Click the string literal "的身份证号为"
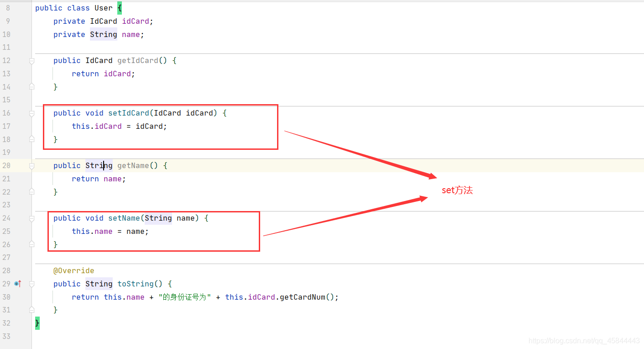 (185, 297)
